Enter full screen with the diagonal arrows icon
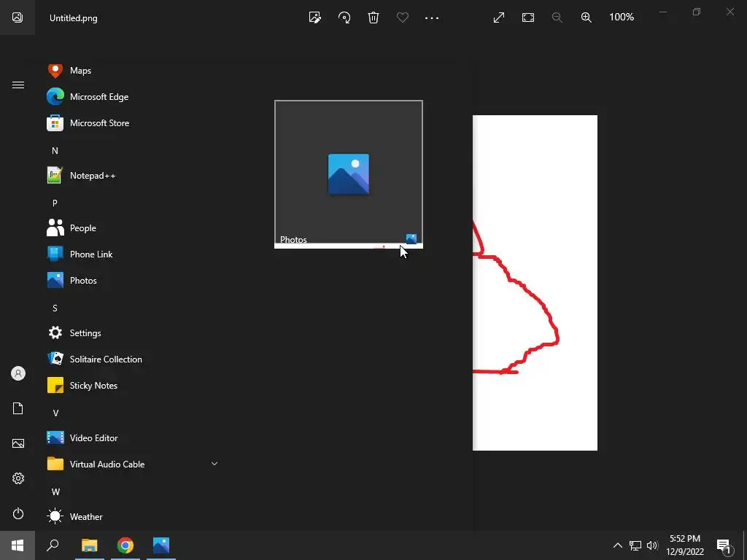Image resolution: width=747 pixels, height=560 pixels. pyautogui.click(x=499, y=17)
